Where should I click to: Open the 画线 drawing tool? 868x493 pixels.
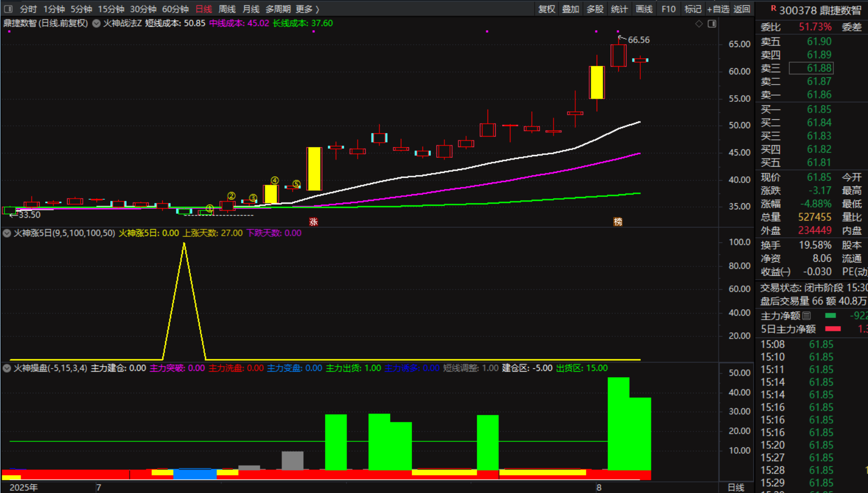pyautogui.click(x=644, y=9)
